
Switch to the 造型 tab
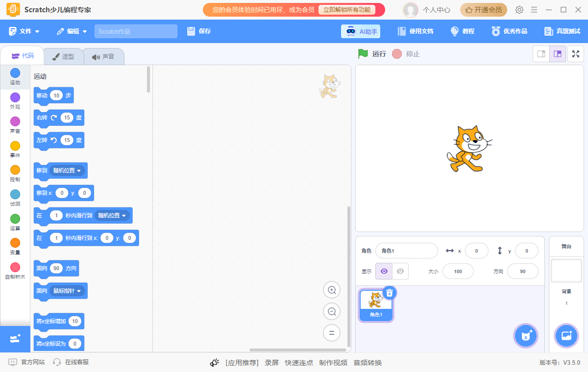[x=63, y=56]
